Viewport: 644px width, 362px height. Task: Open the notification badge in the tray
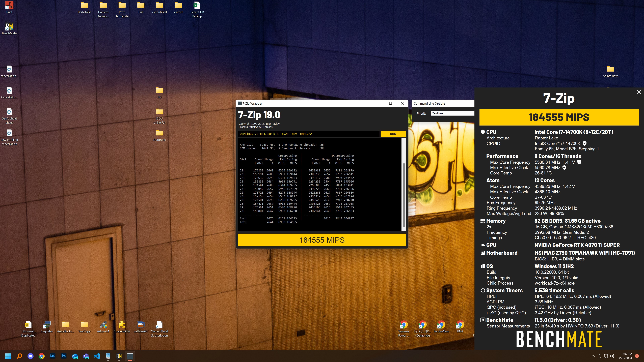pyautogui.click(x=637, y=356)
